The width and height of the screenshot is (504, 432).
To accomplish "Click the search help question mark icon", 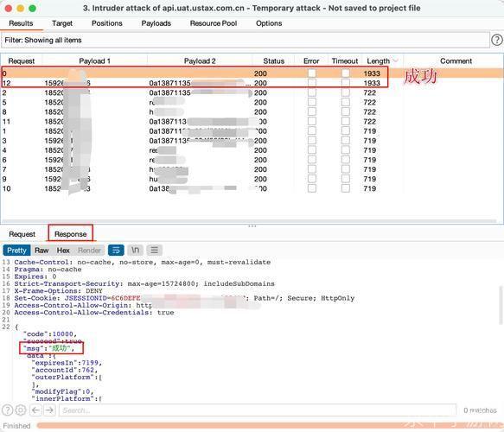I will (x=8, y=410).
